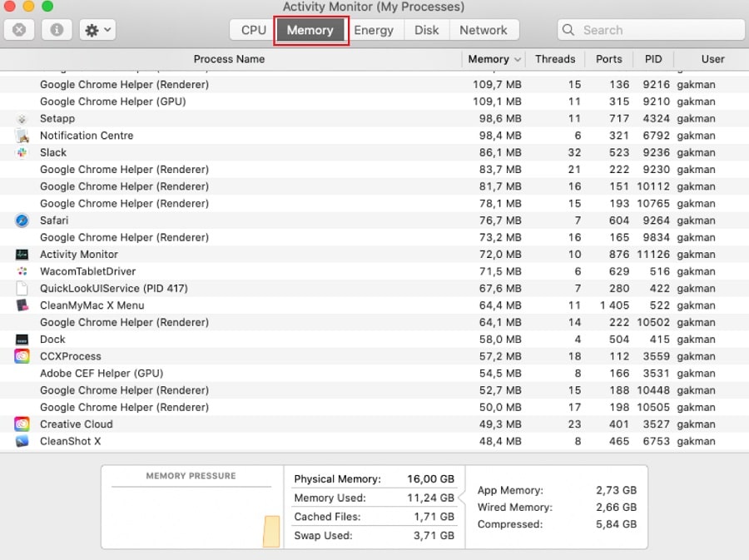Open the gear actions dropdown menu
Image resolution: width=749 pixels, height=560 pixels.
97,30
